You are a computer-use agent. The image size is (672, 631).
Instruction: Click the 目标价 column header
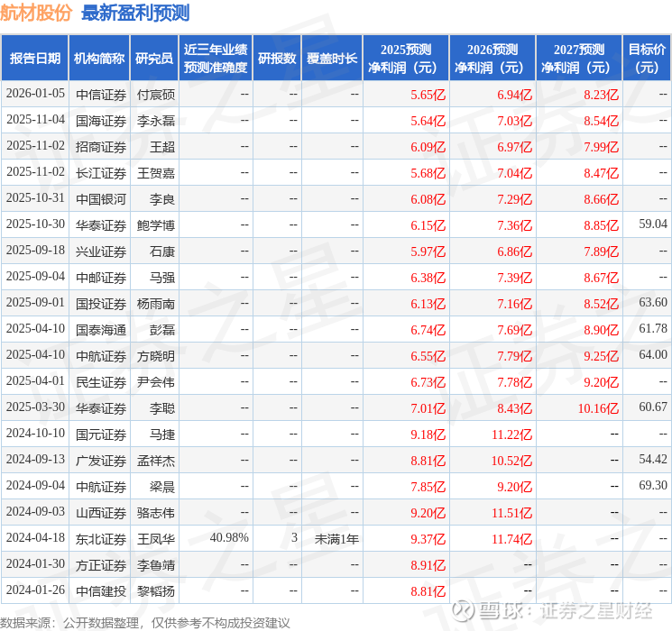(x=647, y=59)
